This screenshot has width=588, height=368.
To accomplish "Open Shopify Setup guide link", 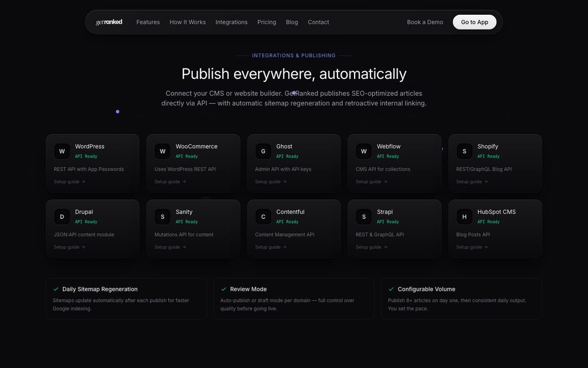I will pos(472,182).
